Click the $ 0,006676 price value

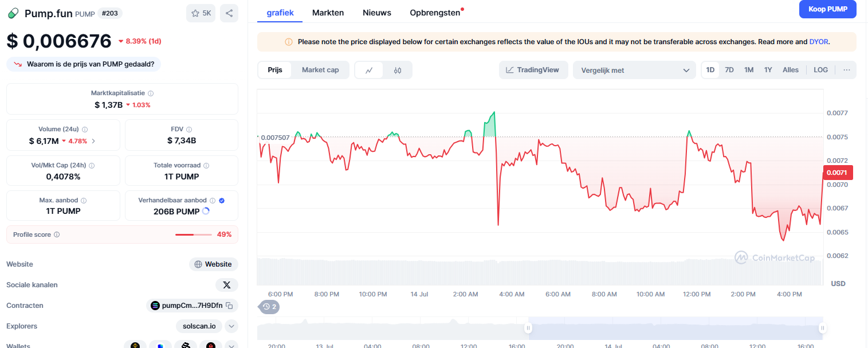[59, 41]
